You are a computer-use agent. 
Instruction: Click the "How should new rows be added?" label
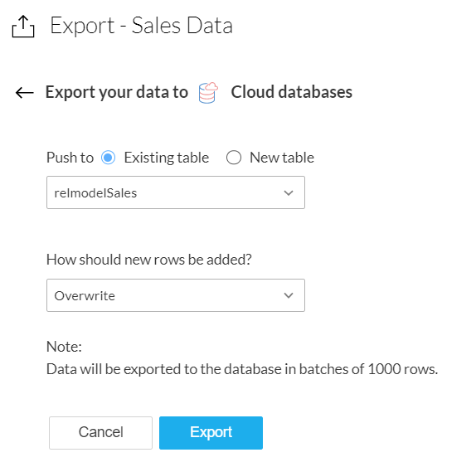149,260
